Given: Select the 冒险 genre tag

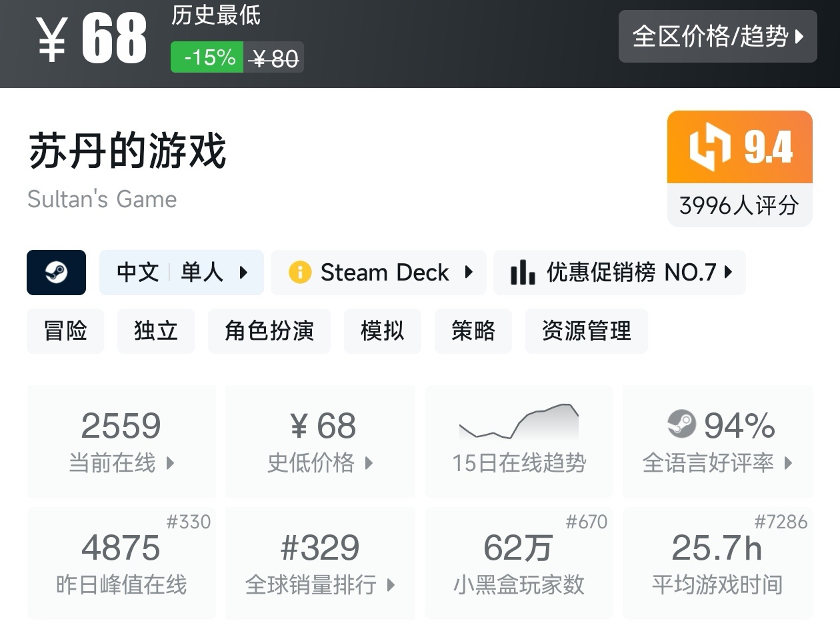Looking at the screenshot, I should tap(65, 330).
